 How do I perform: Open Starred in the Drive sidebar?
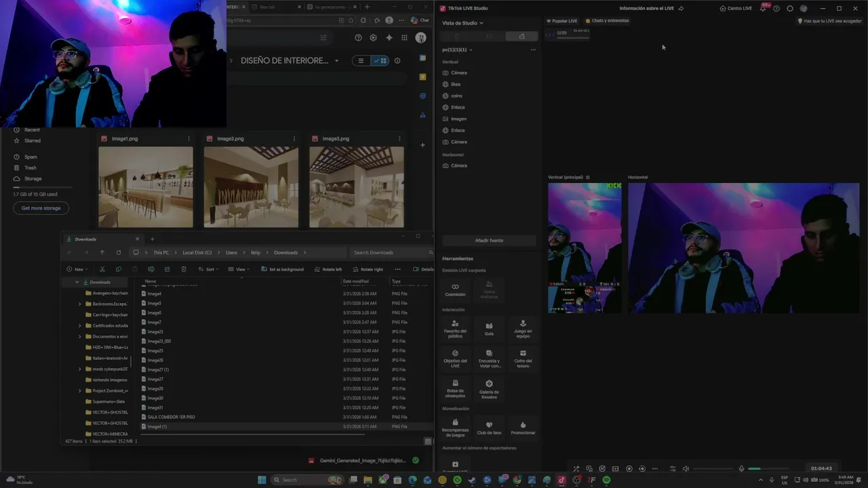click(x=33, y=140)
